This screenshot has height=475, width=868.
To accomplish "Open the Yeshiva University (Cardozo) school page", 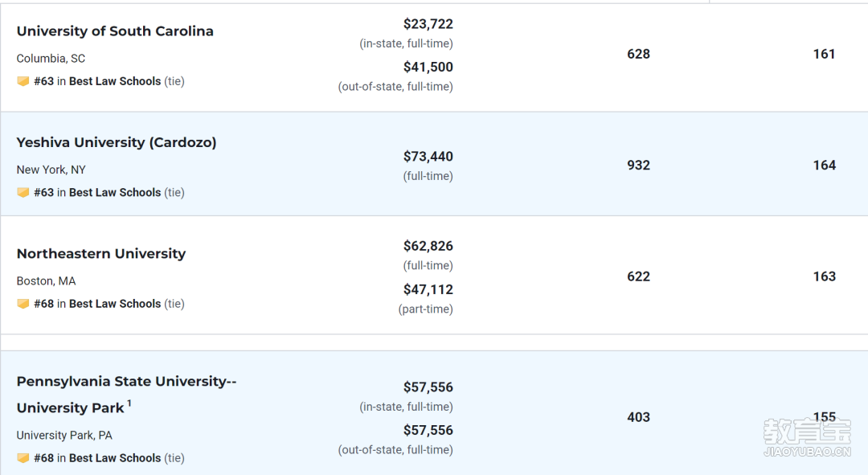I will click(x=117, y=142).
